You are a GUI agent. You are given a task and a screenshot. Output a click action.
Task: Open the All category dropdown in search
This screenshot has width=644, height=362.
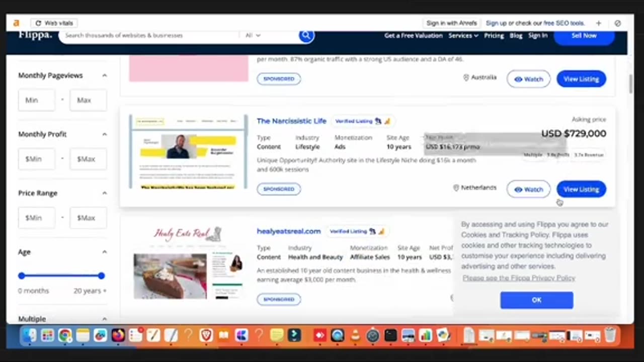point(253,35)
